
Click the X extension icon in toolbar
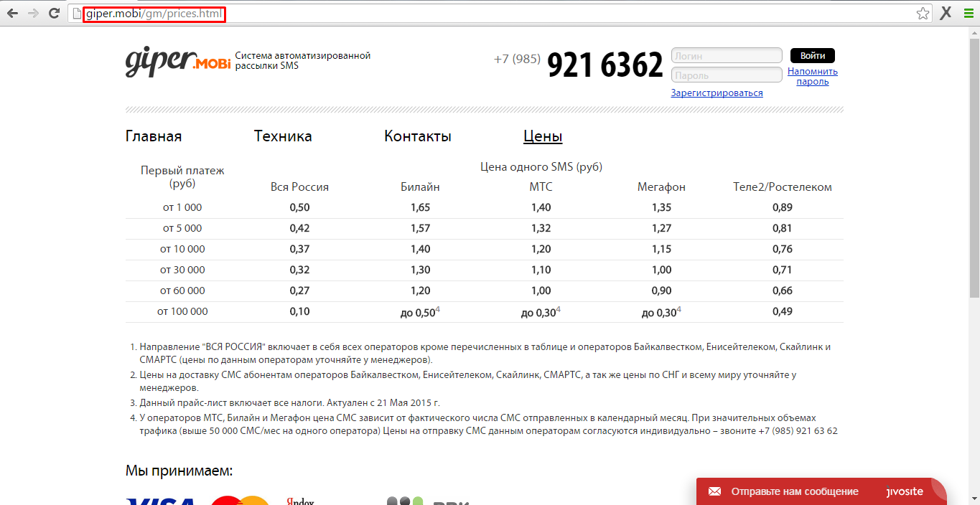pyautogui.click(x=946, y=13)
